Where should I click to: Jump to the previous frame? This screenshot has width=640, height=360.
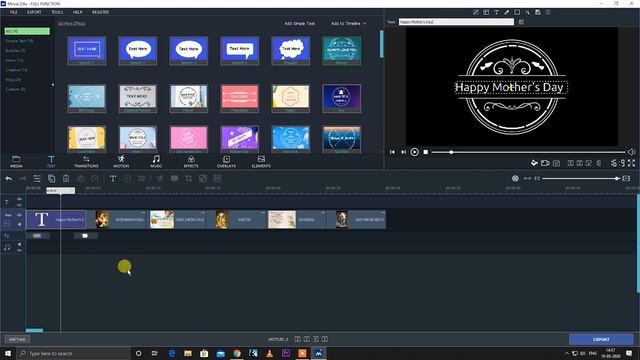point(392,152)
